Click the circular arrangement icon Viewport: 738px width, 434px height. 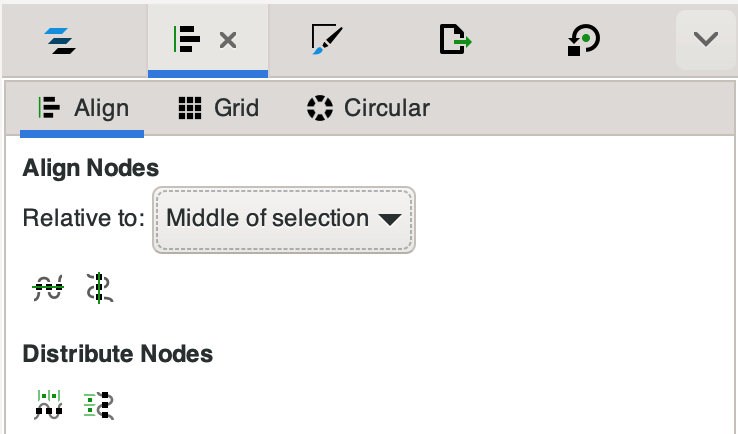pyautogui.click(x=319, y=108)
